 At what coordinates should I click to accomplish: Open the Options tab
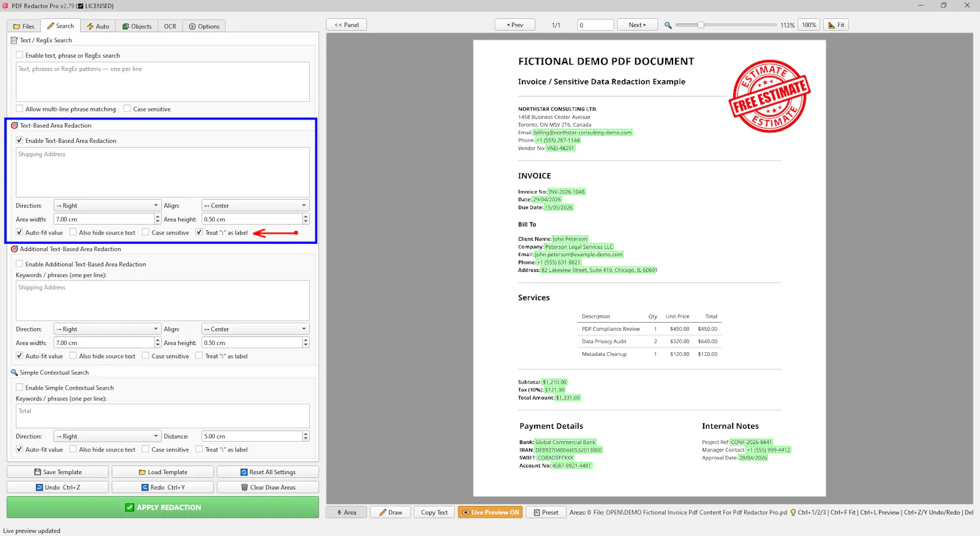click(x=204, y=26)
